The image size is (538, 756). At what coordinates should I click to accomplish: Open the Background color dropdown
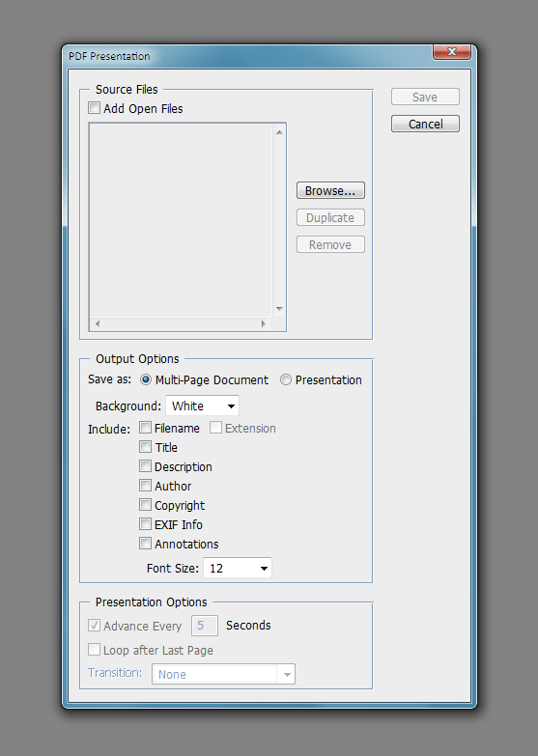click(x=202, y=406)
